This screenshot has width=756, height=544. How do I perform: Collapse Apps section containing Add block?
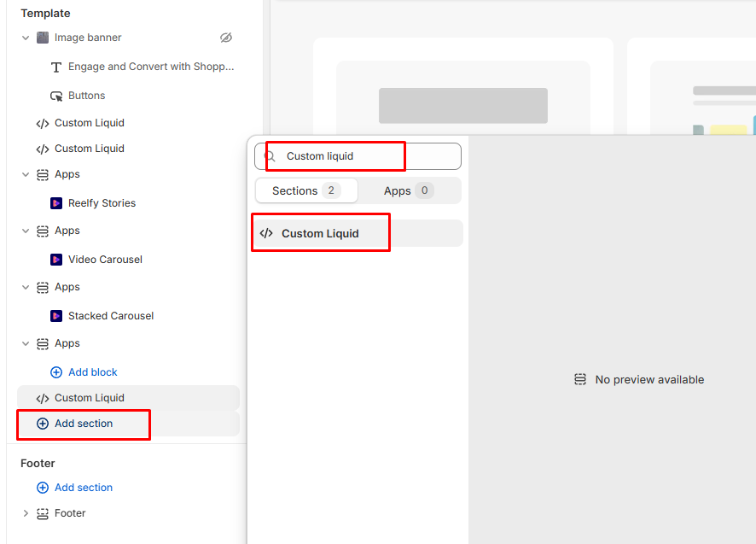coord(26,343)
